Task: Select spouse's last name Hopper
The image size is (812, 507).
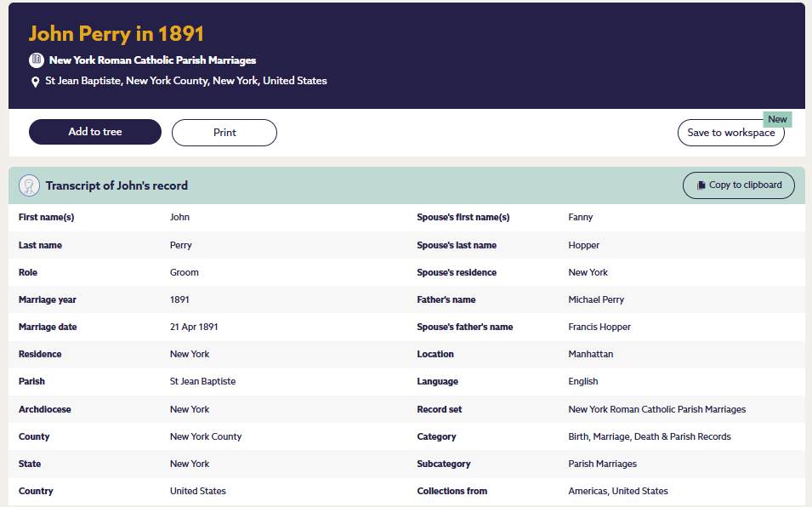Action: pyautogui.click(x=583, y=245)
